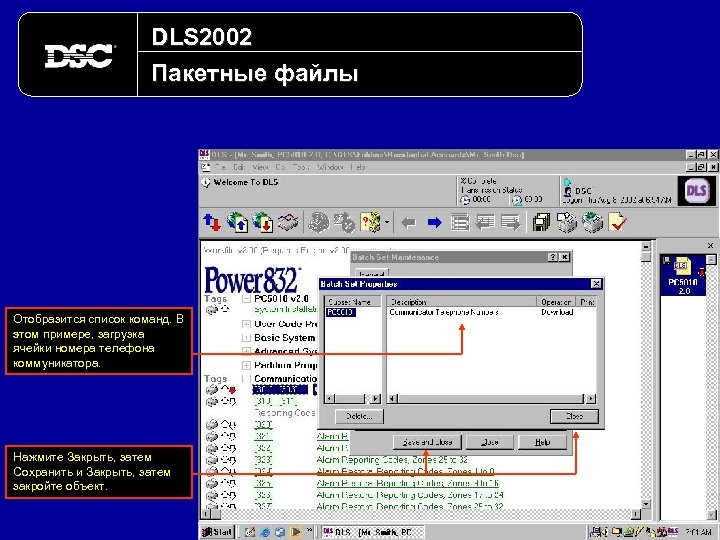
Task: Click the yellow question-mark tags toolbar icon
Action: [371, 223]
